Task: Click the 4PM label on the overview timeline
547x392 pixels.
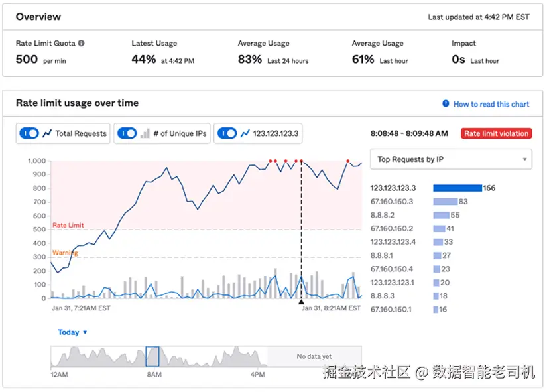Action: tap(258, 375)
